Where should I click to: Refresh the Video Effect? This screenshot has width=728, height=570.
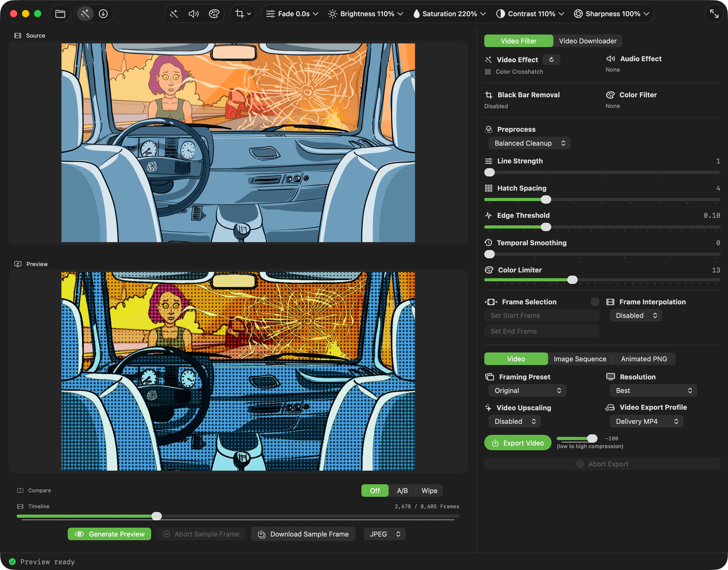pyautogui.click(x=551, y=59)
